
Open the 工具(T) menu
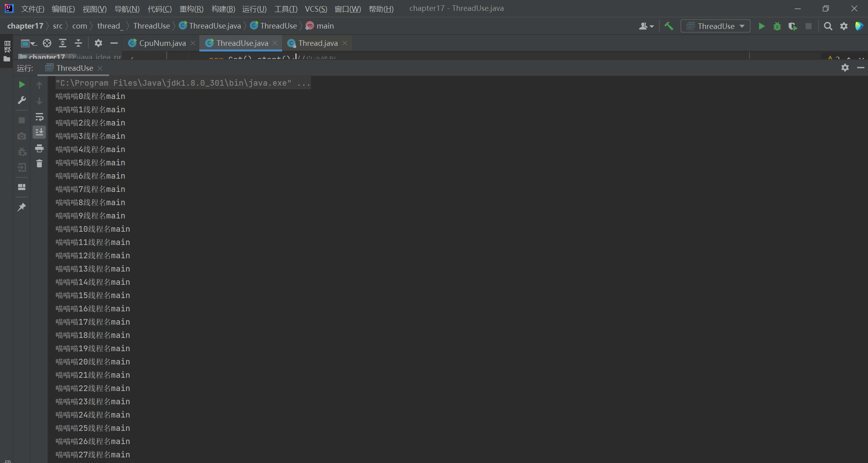pyautogui.click(x=286, y=9)
